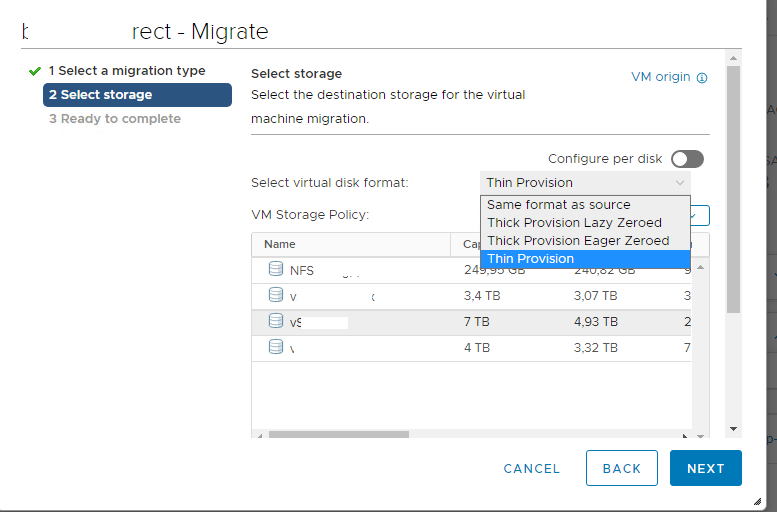Click the NEXT button
The image size is (777, 512).
pos(706,468)
